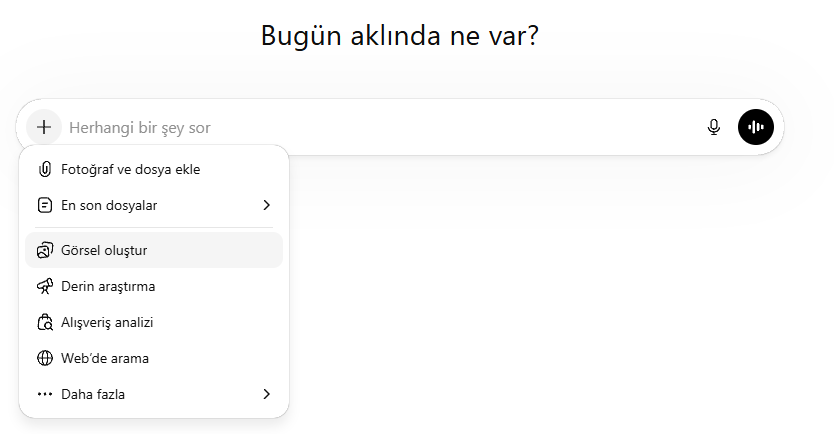Select the Derin araştırma menu item

pos(108,286)
